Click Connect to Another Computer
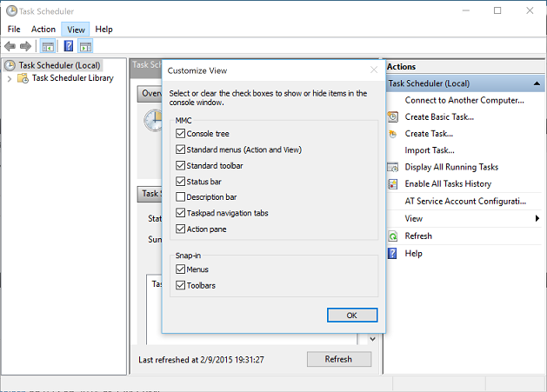The height and width of the screenshot is (392, 547). (464, 101)
